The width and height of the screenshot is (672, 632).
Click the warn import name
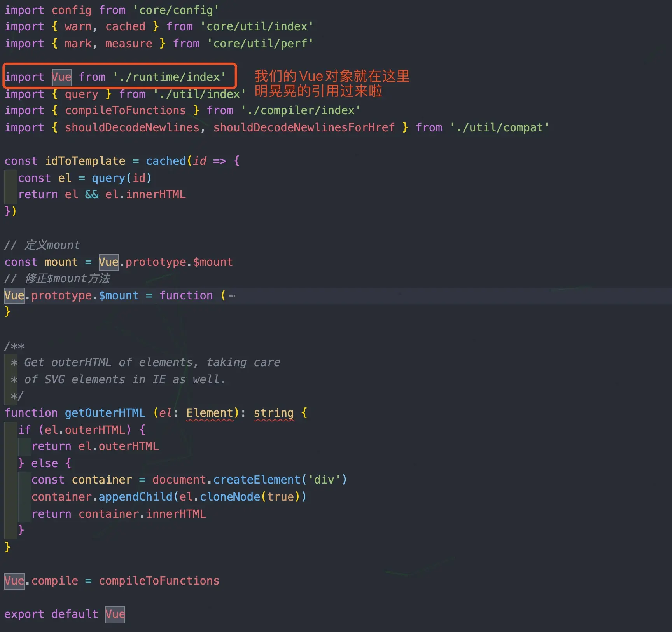click(78, 26)
